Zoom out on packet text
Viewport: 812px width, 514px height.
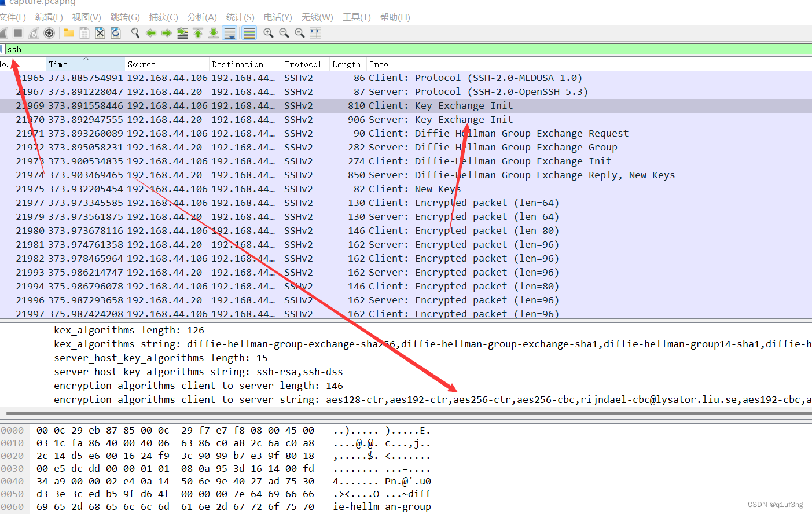[284, 33]
